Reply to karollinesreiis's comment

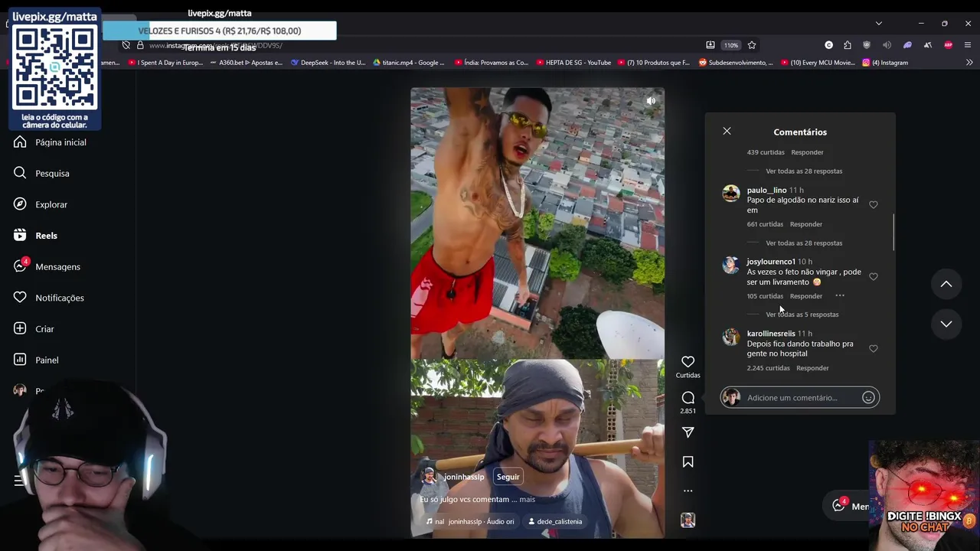click(812, 368)
